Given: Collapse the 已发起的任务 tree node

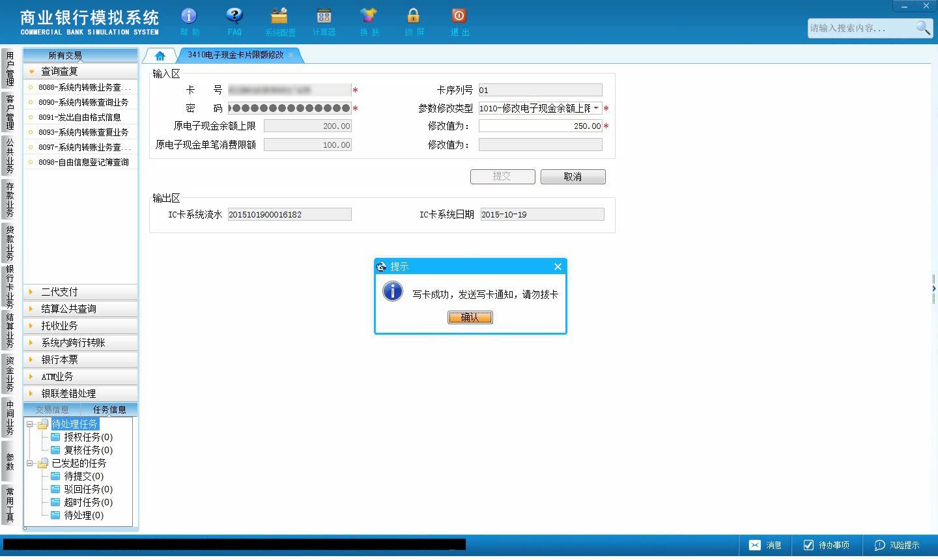Looking at the screenshot, I should (x=30, y=463).
